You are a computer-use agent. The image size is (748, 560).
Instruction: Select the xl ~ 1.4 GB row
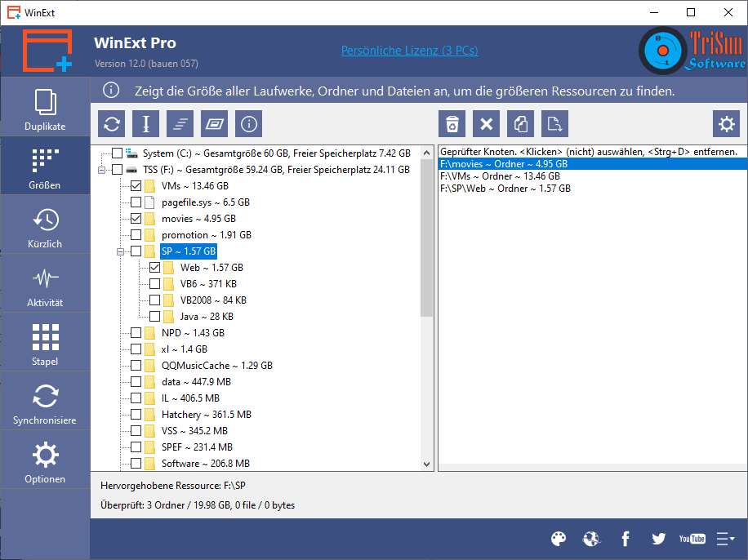tap(184, 349)
